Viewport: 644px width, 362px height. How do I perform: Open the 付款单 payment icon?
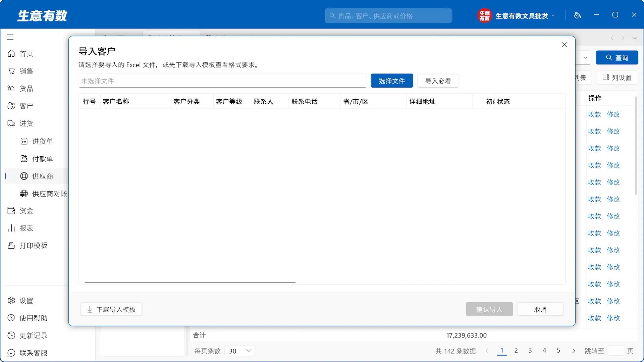[x=24, y=159]
